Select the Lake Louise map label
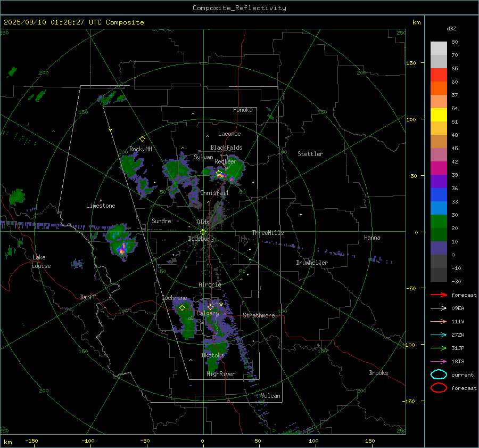The height and width of the screenshot is (448, 479). tap(41, 262)
